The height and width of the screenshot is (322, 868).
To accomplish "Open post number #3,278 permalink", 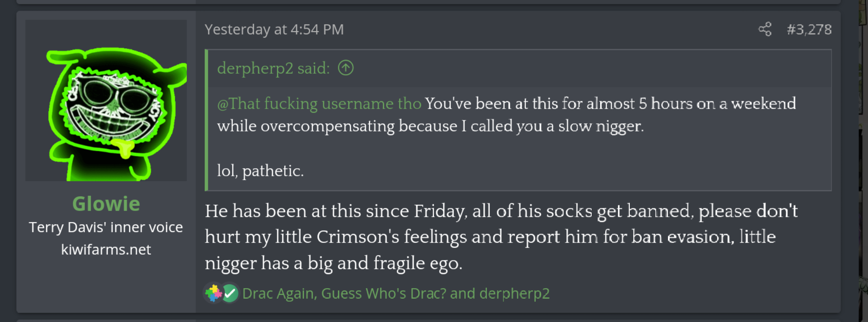I will pyautogui.click(x=809, y=29).
